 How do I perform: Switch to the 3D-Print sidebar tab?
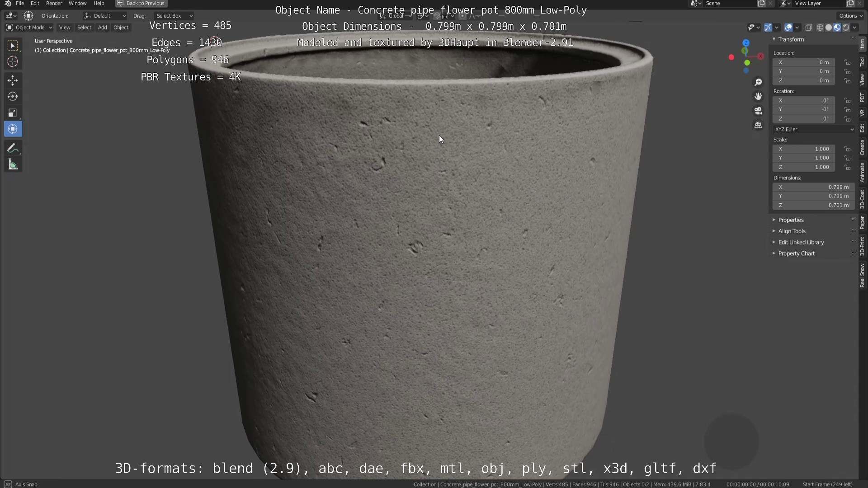(862, 246)
